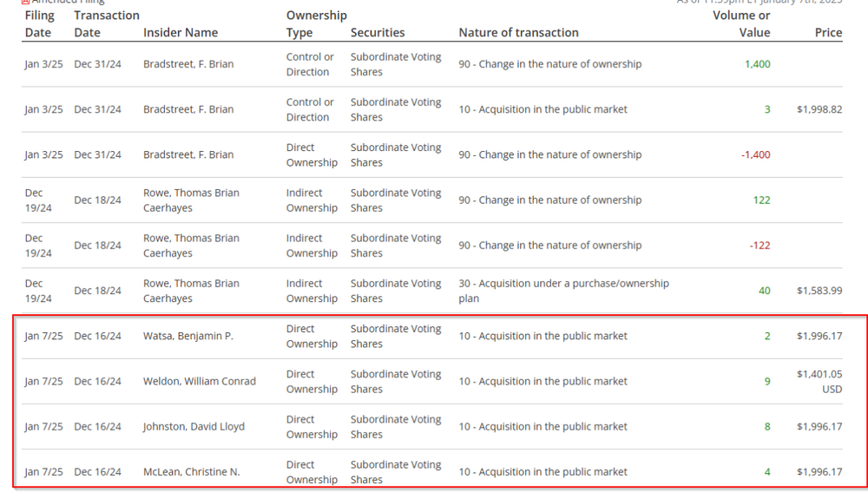Click the volume value 40

pos(765,291)
